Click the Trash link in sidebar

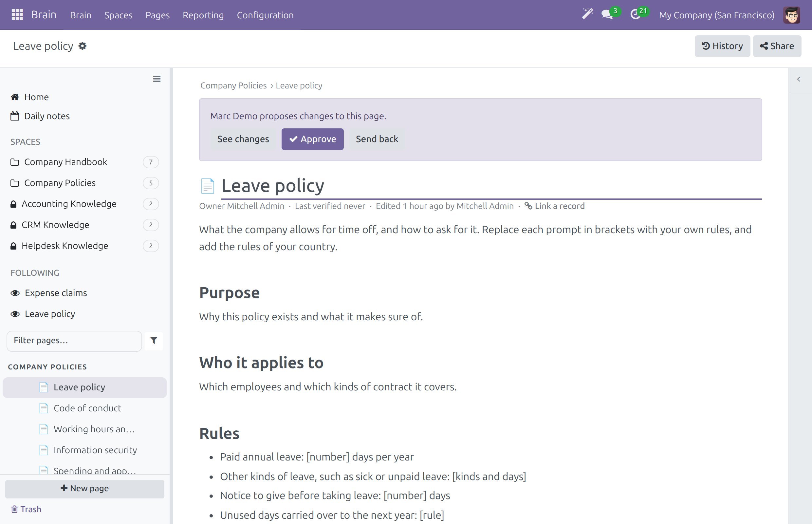coord(26,509)
